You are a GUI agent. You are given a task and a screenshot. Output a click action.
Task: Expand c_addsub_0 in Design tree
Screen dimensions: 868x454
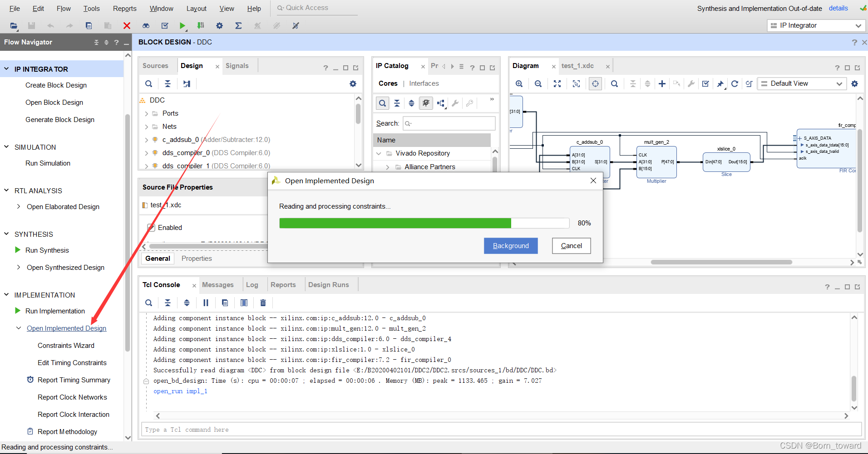tap(146, 140)
